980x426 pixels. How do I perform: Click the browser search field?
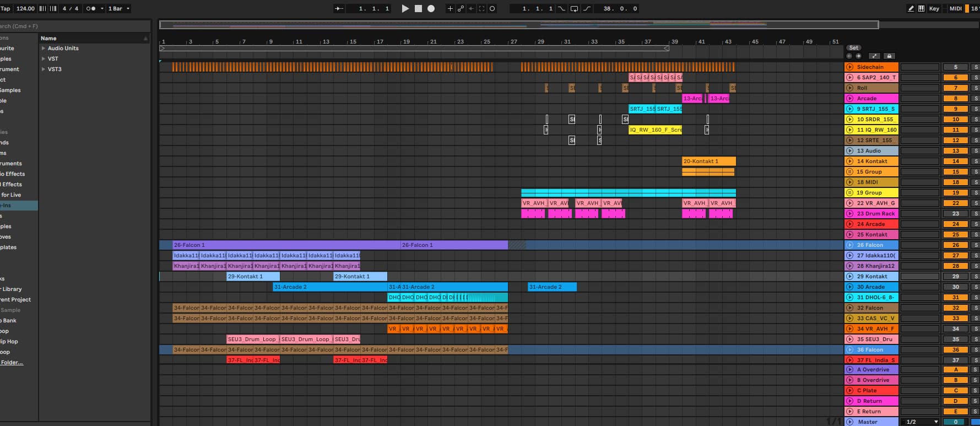(x=74, y=26)
